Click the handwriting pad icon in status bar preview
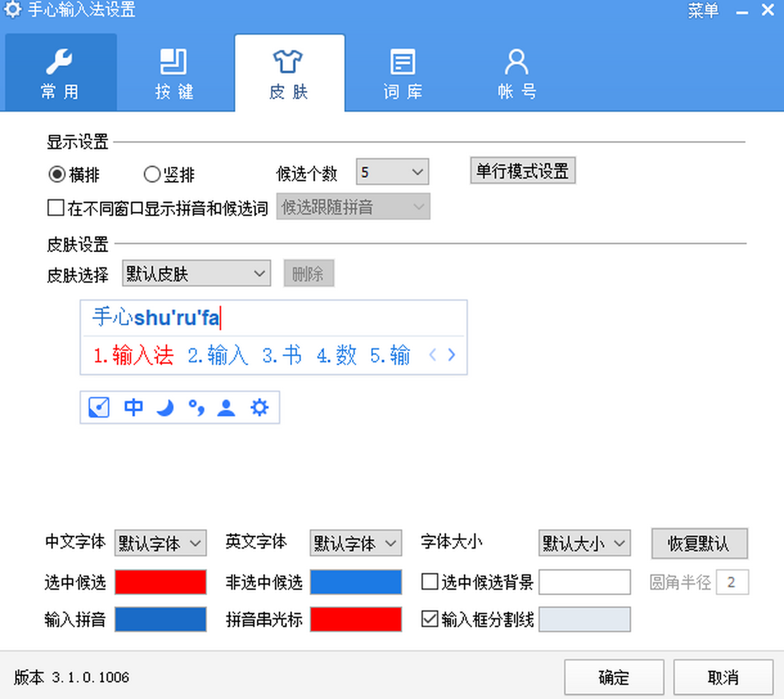Image resolution: width=784 pixels, height=699 pixels. point(99,408)
